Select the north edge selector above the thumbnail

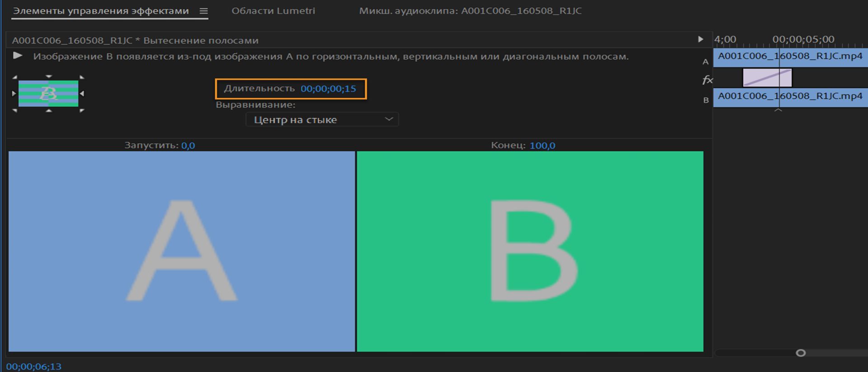pos(49,76)
